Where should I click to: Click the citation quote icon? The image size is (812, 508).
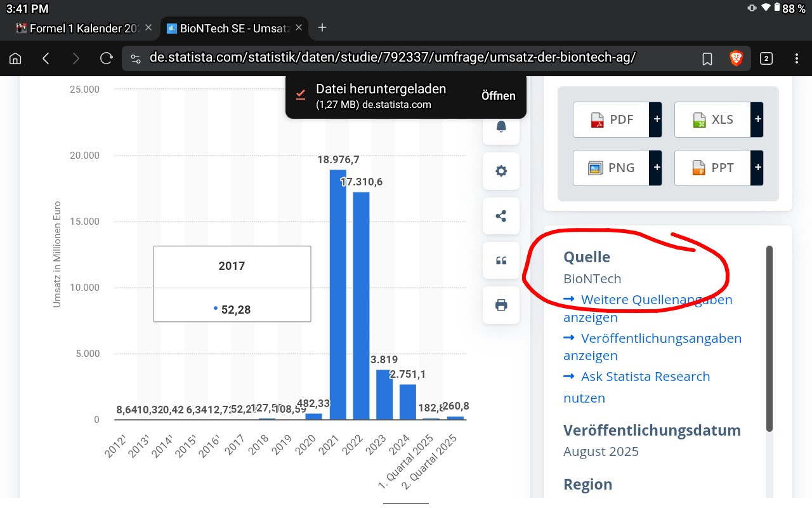click(x=501, y=260)
